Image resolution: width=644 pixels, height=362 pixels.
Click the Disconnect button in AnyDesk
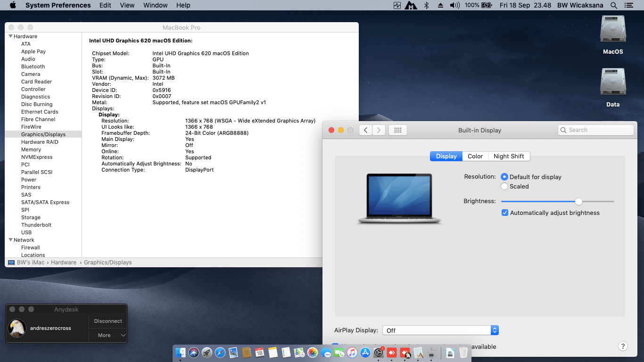[x=107, y=321]
